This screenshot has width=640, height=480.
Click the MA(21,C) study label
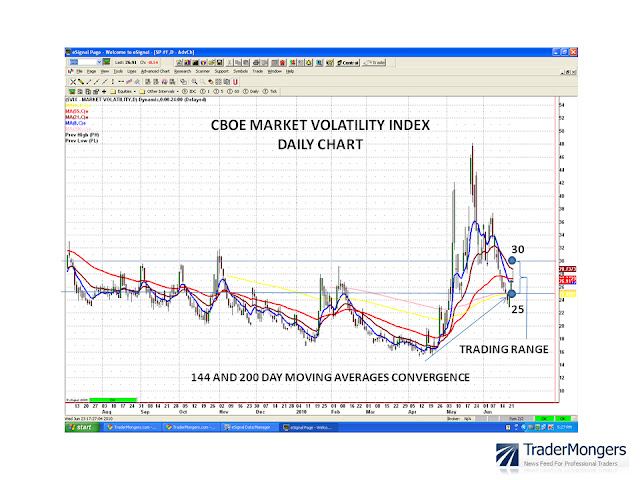pyautogui.click(x=77, y=117)
